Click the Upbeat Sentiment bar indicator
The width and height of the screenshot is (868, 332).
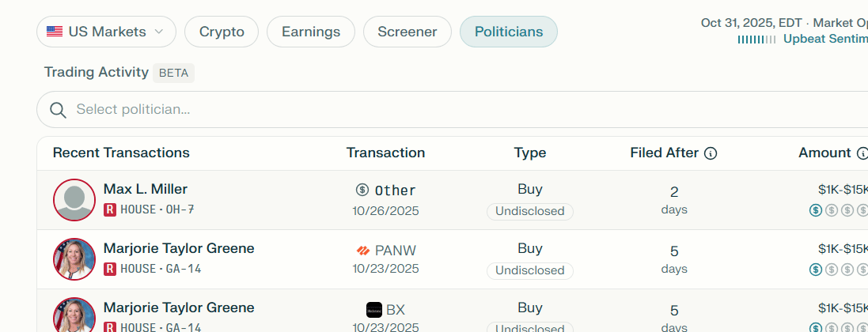(x=756, y=39)
